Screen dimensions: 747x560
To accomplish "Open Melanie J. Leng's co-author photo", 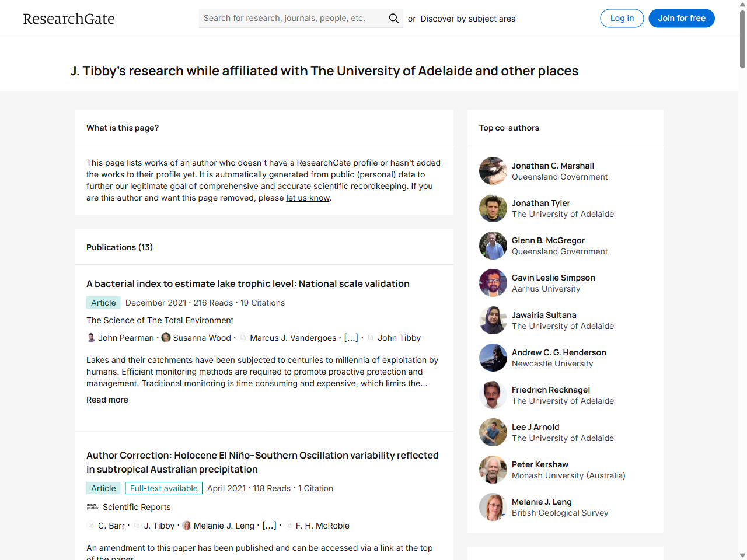I will coord(493,507).
